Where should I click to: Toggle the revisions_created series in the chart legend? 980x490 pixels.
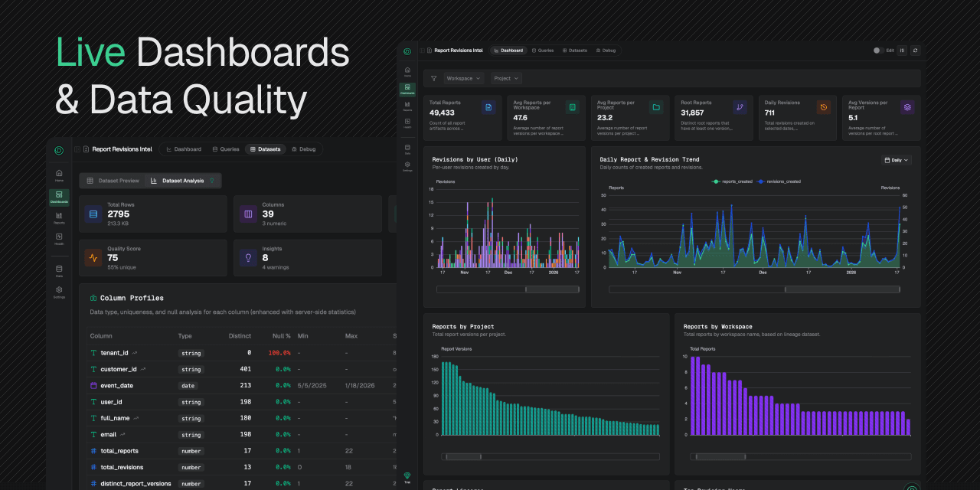pos(779,181)
